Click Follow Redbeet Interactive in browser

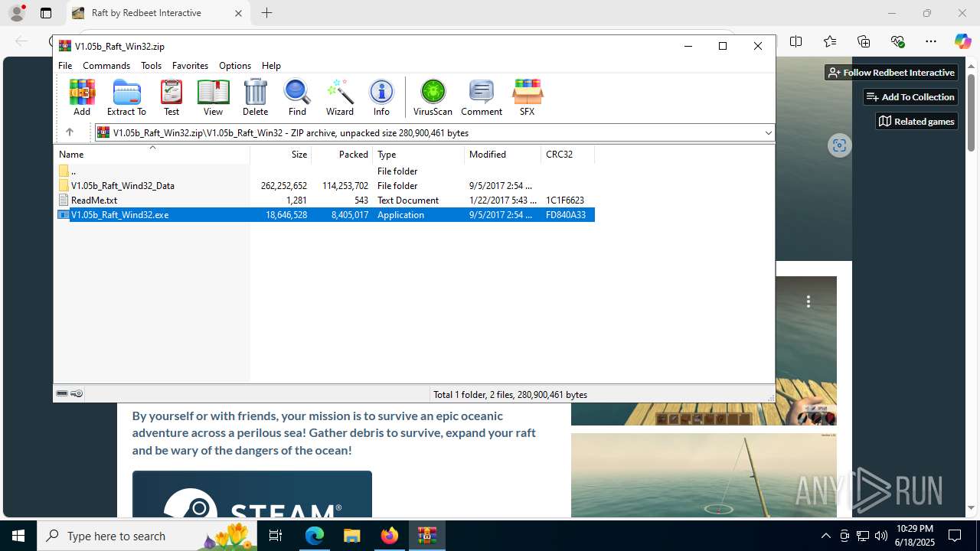(x=892, y=72)
